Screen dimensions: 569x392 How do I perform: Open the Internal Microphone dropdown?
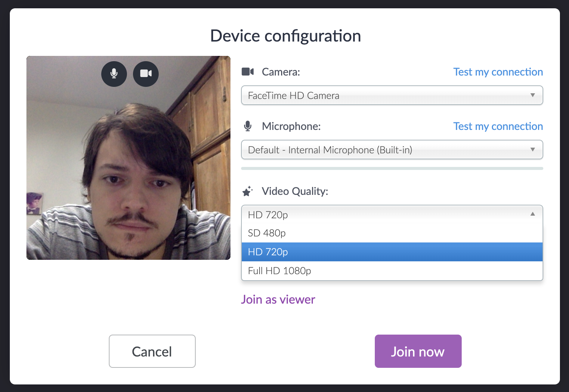pyautogui.click(x=392, y=150)
